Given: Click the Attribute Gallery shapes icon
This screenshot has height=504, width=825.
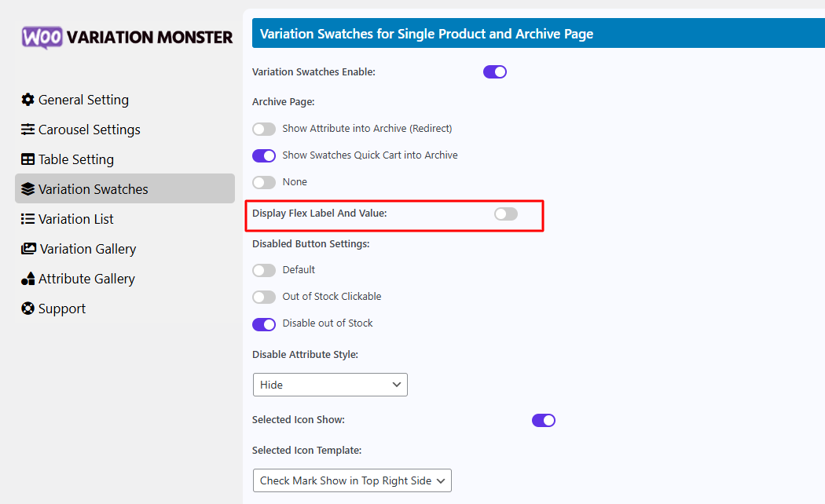Looking at the screenshot, I should (x=28, y=279).
